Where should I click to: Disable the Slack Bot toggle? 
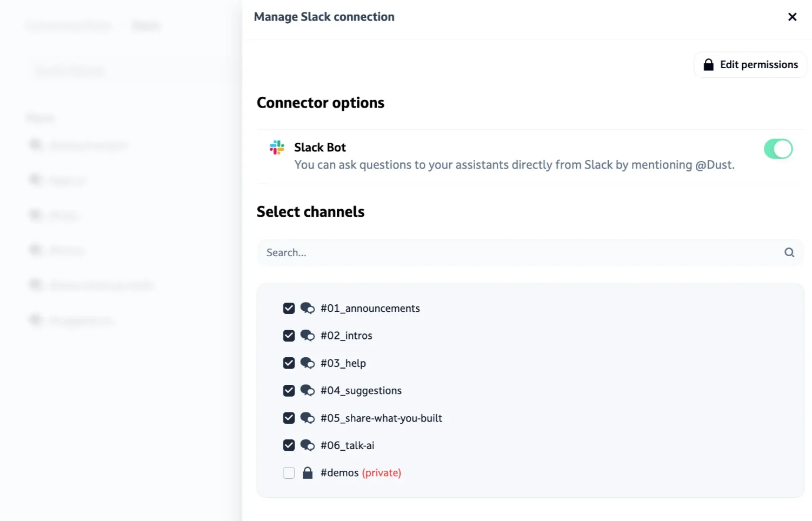tap(778, 149)
